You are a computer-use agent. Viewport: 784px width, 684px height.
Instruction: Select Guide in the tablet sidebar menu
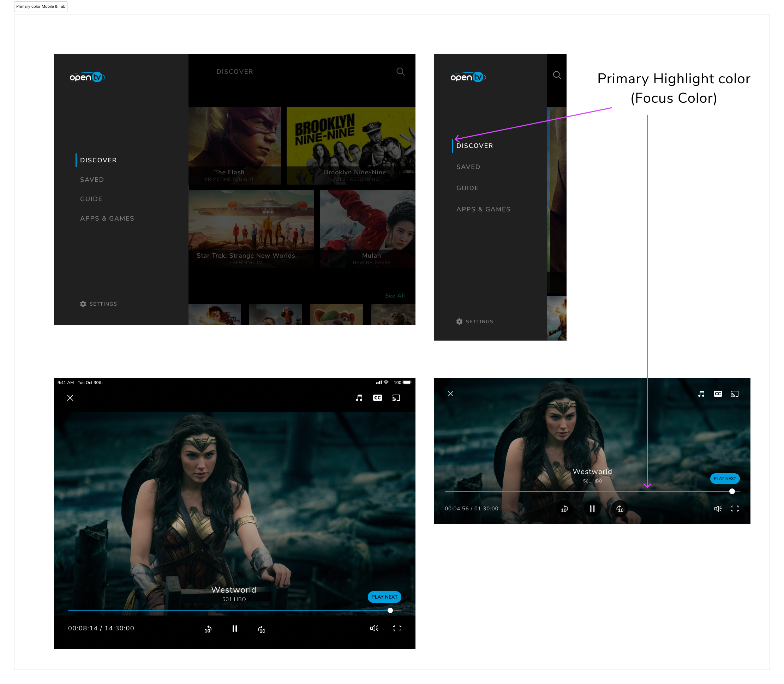coord(91,199)
